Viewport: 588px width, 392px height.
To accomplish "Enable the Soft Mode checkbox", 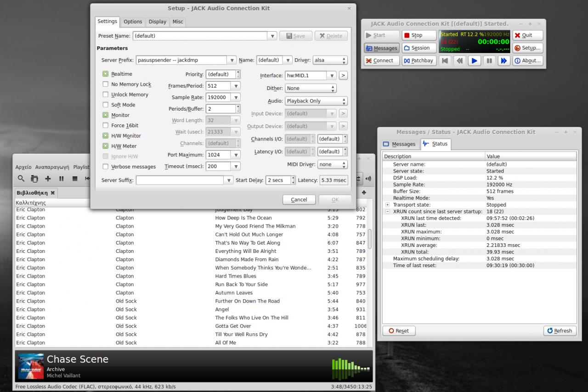I will click(106, 105).
